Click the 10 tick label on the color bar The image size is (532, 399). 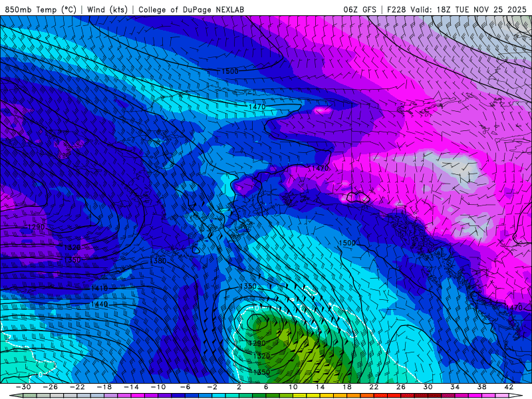(293, 387)
